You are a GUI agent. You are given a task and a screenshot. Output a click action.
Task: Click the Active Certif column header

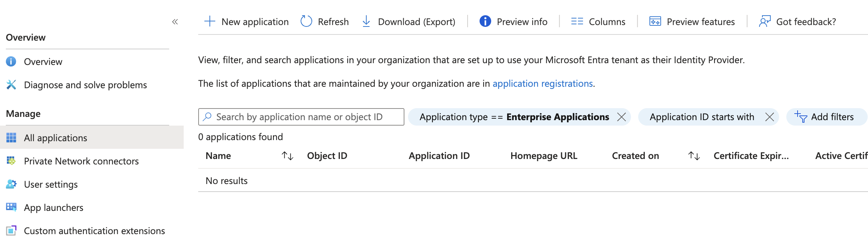click(841, 156)
